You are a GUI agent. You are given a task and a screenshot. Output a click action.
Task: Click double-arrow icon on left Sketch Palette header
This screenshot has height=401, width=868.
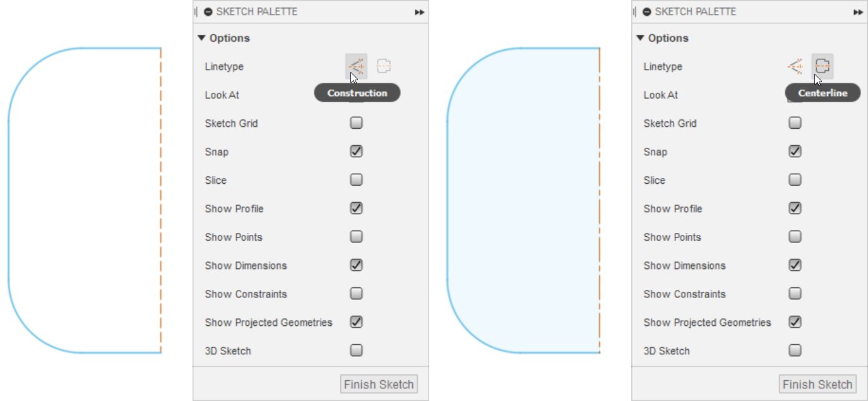point(419,12)
